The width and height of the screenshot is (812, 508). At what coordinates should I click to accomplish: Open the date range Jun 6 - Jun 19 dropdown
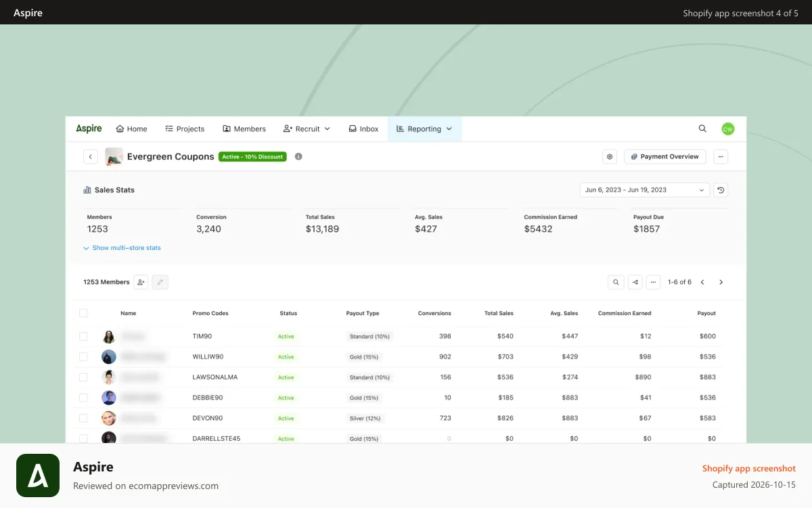point(645,190)
